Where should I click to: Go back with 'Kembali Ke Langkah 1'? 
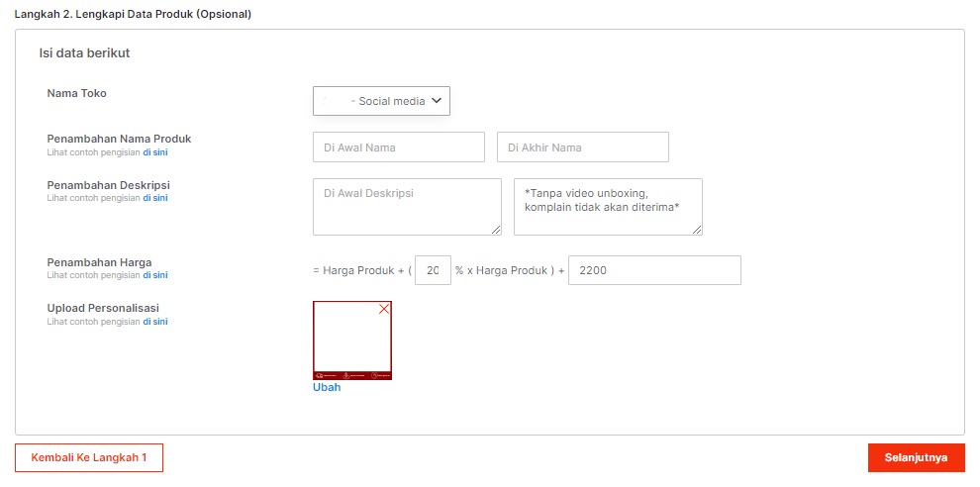pyautogui.click(x=89, y=457)
